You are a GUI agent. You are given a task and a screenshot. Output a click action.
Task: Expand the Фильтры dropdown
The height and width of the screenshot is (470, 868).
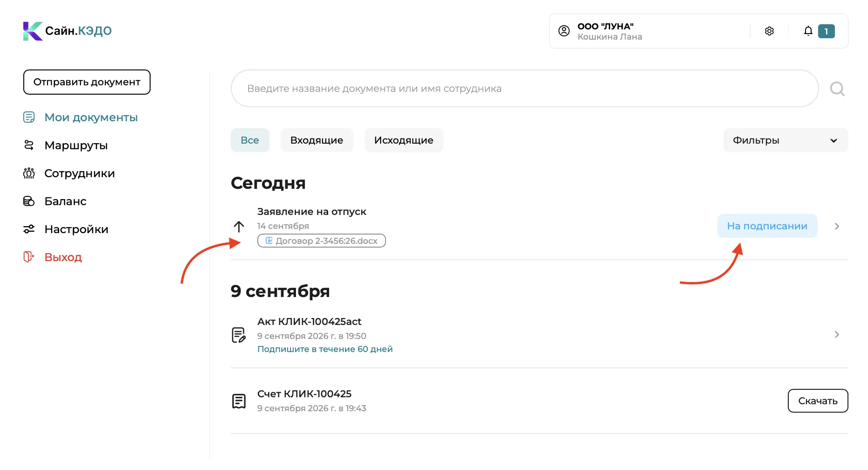(785, 140)
